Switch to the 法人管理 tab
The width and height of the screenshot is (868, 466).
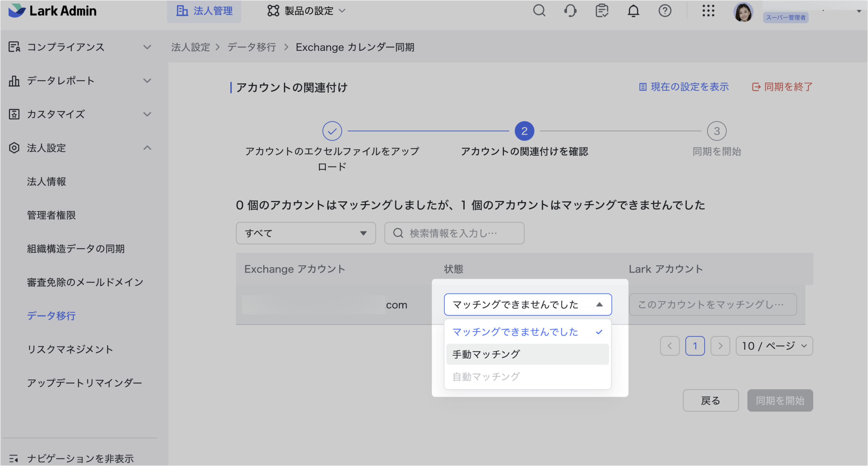coord(204,11)
